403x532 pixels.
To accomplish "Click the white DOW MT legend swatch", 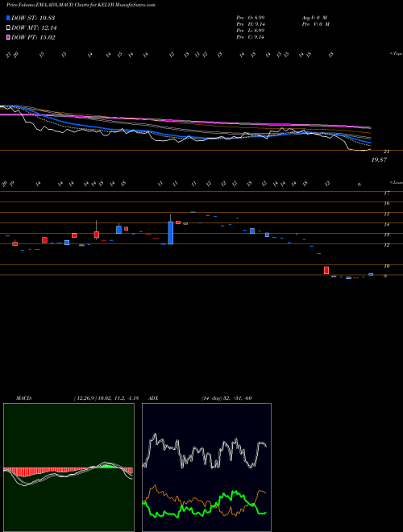I will (x=8, y=28).
